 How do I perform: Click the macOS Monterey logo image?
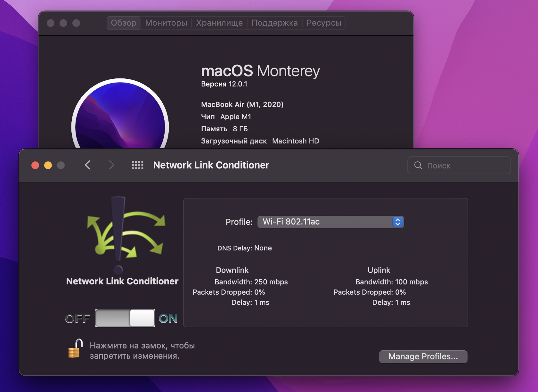point(120,114)
